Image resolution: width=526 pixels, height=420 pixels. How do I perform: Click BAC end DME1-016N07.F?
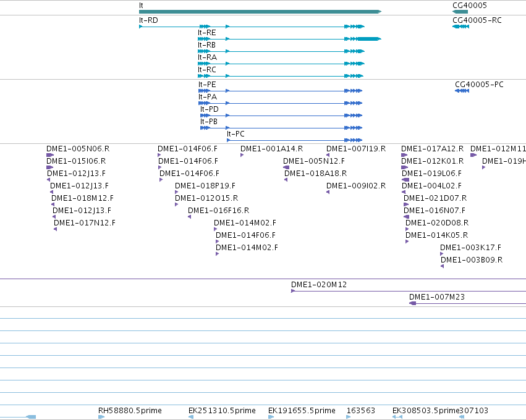435,211
